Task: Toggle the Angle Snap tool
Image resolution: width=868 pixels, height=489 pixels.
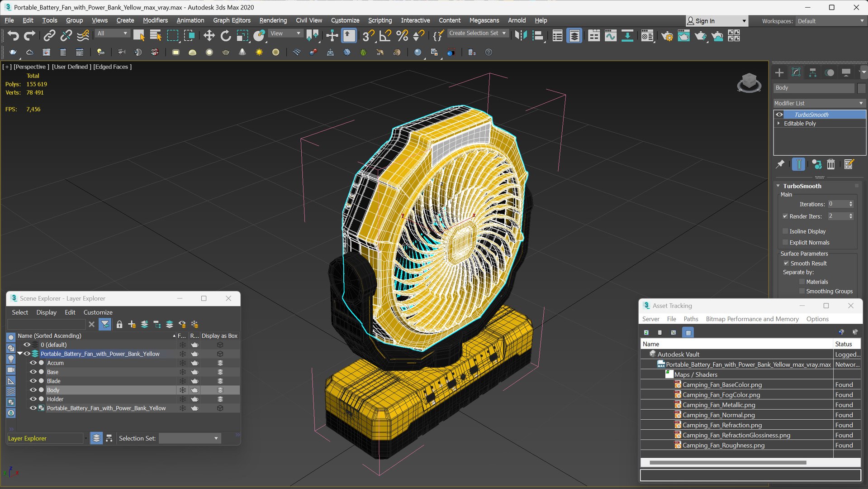Action: click(x=385, y=36)
